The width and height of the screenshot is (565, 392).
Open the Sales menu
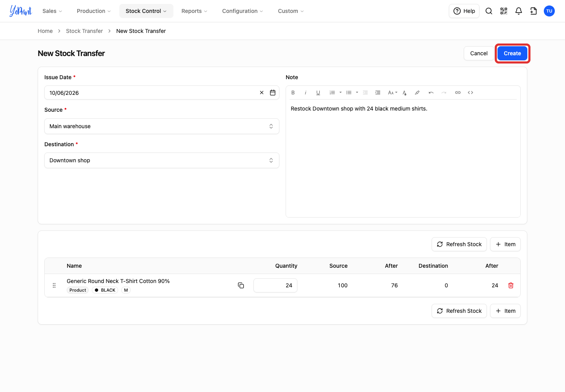click(52, 11)
